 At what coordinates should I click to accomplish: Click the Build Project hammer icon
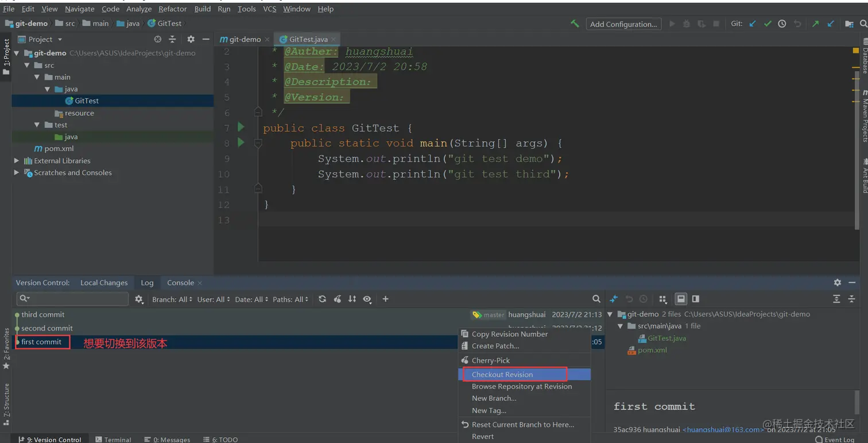(575, 24)
